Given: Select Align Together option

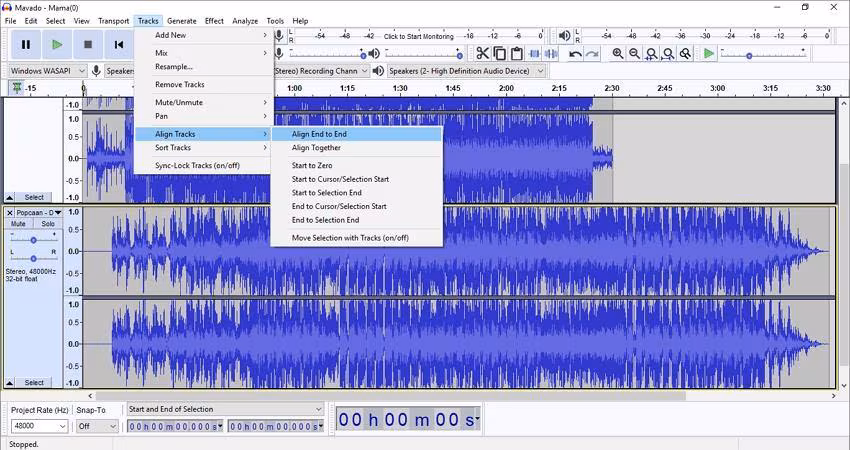Looking at the screenshot, I should click(x=356, y=147).
